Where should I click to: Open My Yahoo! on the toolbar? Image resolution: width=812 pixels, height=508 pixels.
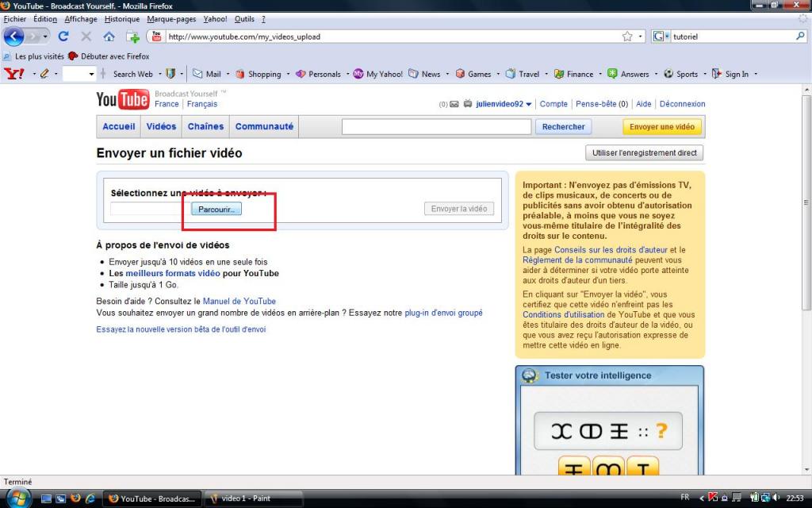point(378,74)
